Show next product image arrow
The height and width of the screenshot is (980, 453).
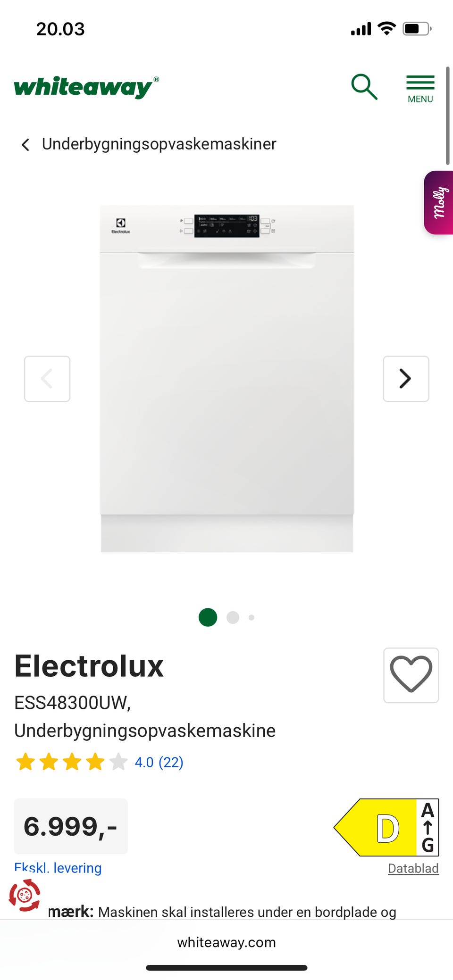[406, 379]
